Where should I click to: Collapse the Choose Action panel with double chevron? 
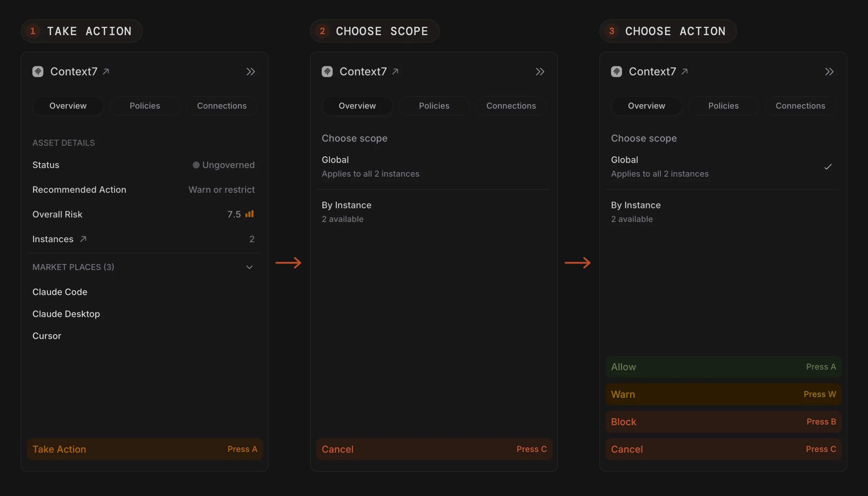[x=829, y=72]
